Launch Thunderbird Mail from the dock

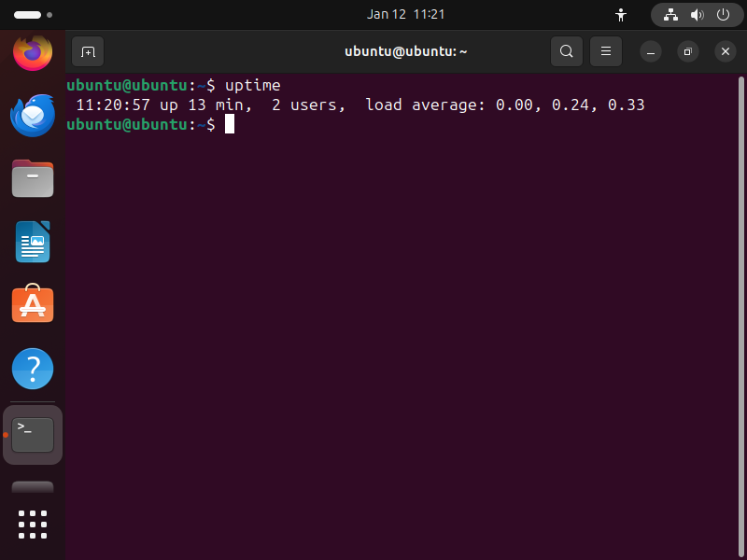click(33, 116)
